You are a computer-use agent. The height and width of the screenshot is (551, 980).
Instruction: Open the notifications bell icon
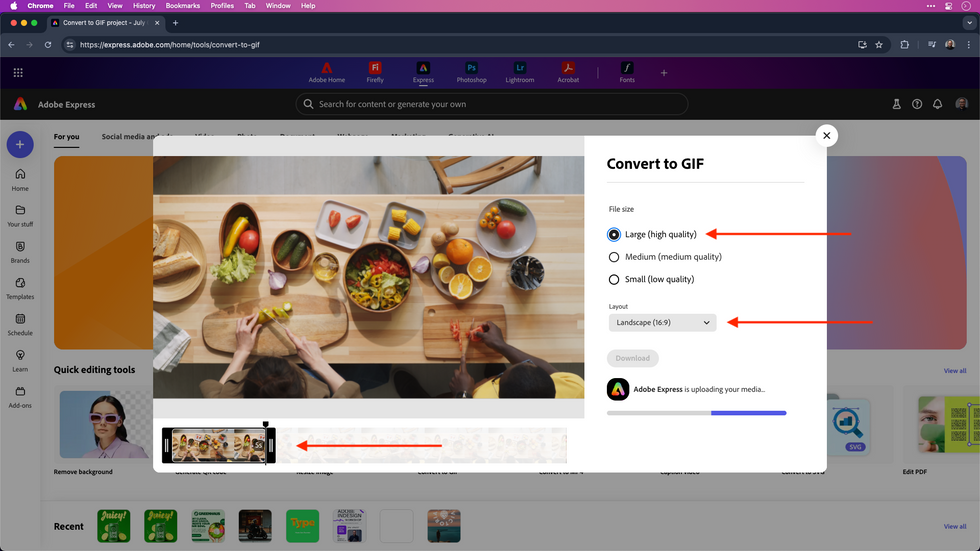(x=938, y=104)
